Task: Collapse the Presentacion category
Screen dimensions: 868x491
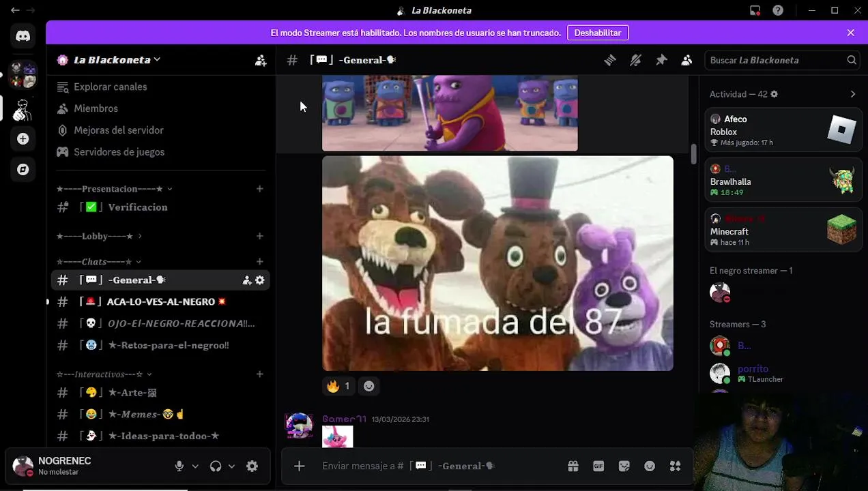Action: 114,189
